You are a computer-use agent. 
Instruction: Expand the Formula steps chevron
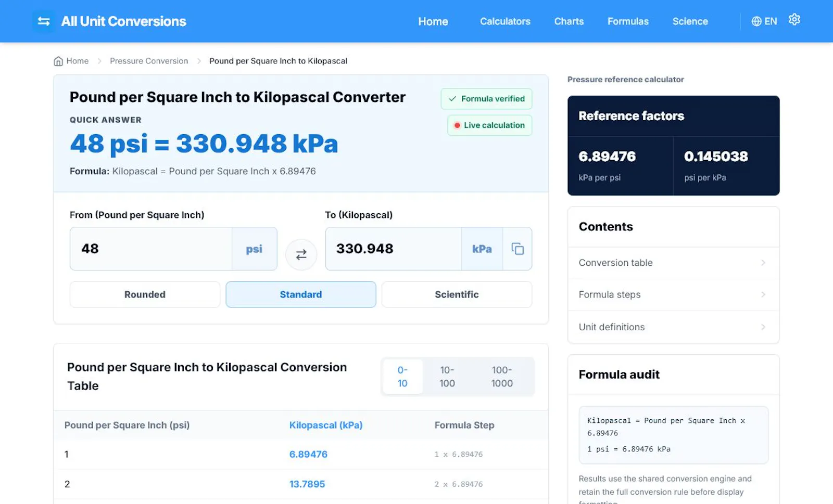pyautogui.click(x=763, y=294)
